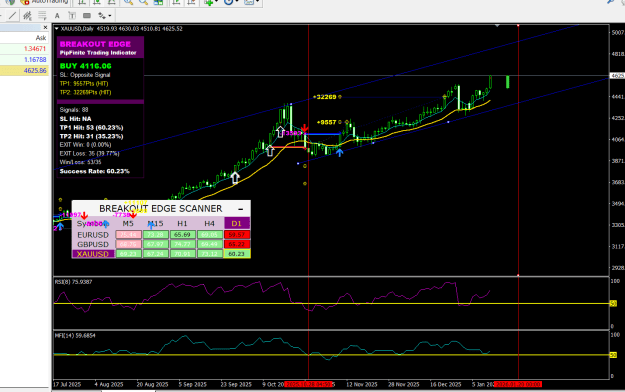Select the 4625.86 ask price row

24,71
